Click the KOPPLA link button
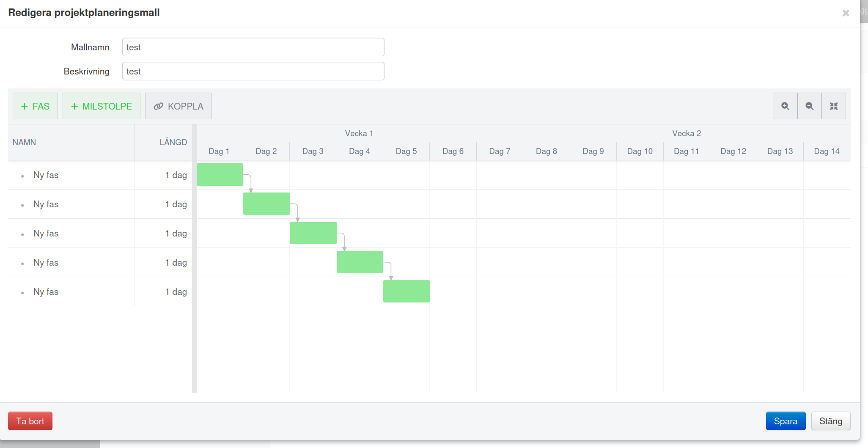Screen dimensions: 868x448 179,106
